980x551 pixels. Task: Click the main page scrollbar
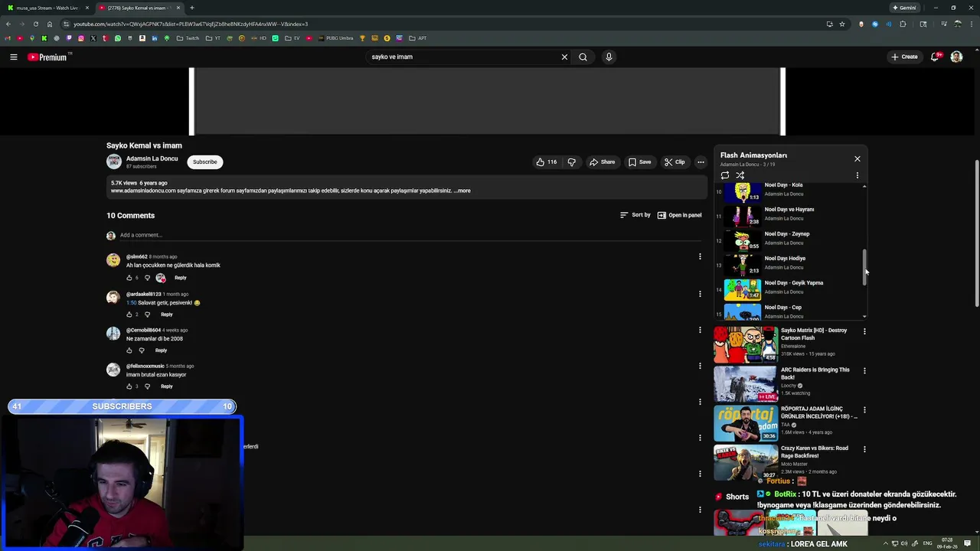click(x=976, y=233)
